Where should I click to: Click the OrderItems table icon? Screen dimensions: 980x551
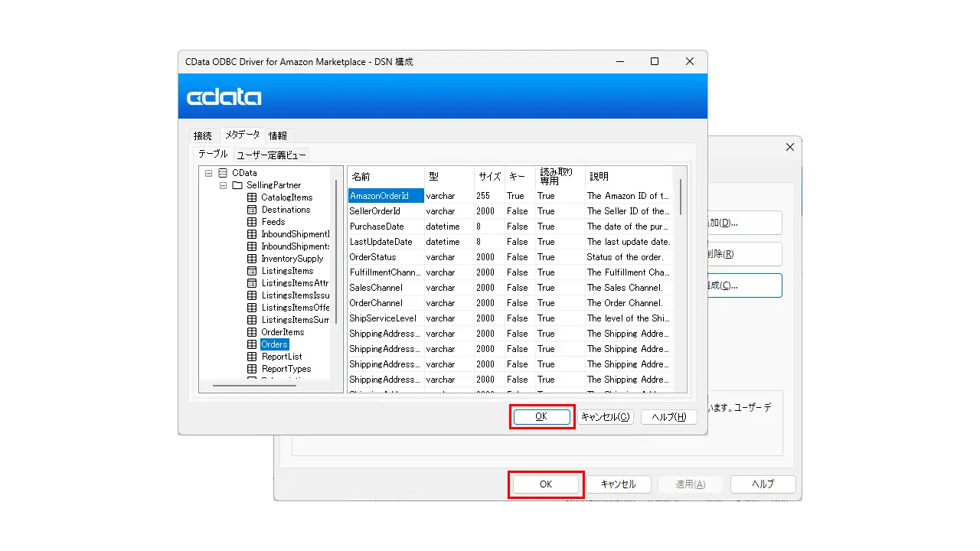click(x=253, y=332)
